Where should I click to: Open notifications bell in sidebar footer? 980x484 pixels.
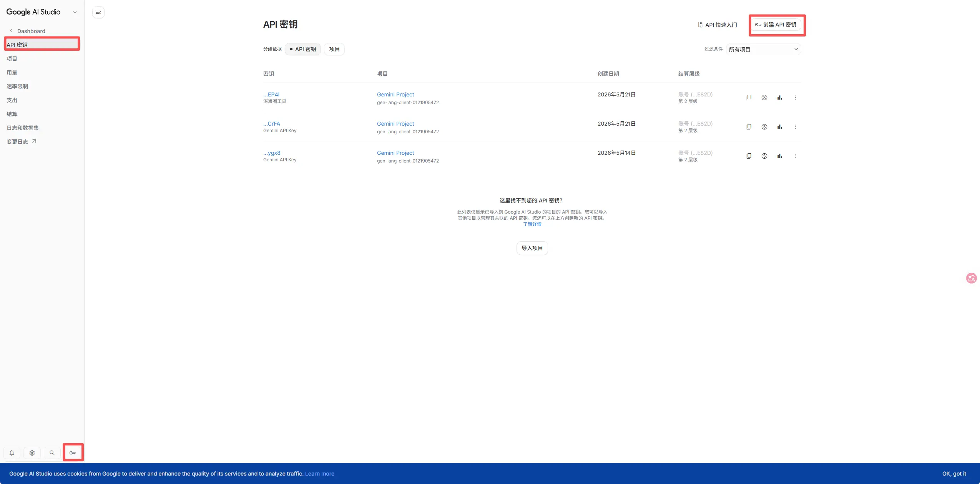click(12, 453)
